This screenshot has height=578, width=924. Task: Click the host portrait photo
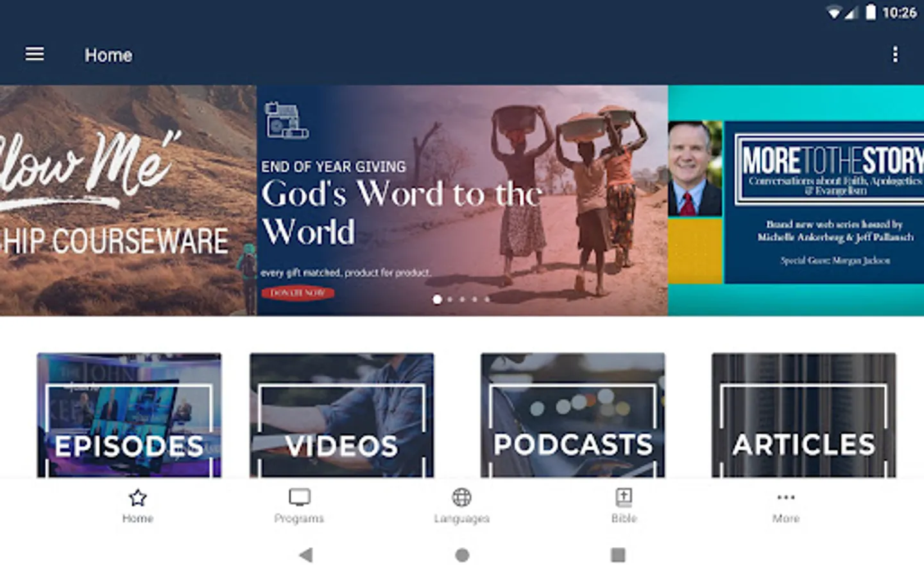[695, 169]
